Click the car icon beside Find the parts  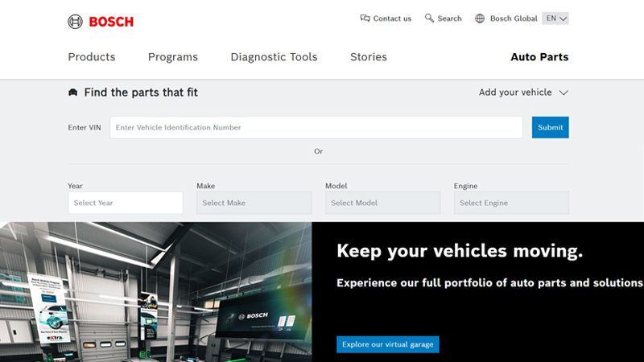pyautogui.click(x=72, y=93)
